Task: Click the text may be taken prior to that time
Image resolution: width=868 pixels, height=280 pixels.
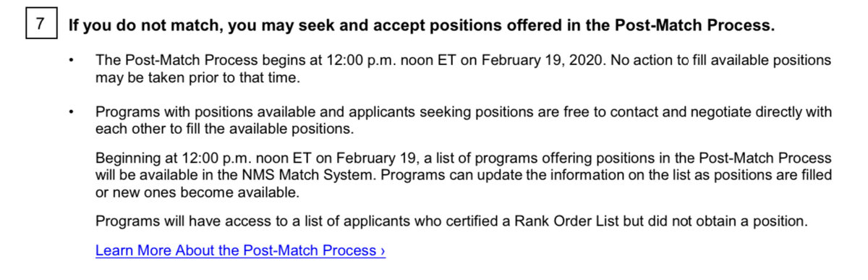Action: [x=197, y=78]
